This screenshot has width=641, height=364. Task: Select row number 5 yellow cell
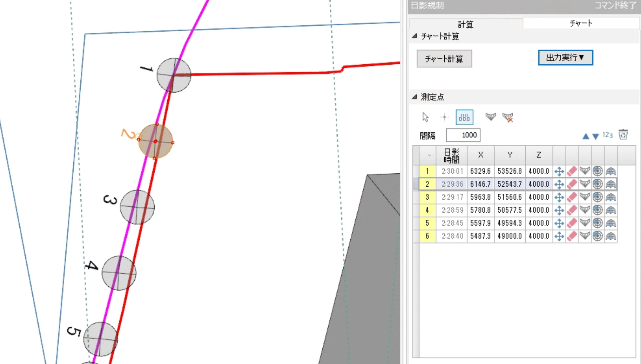point(427,223)
